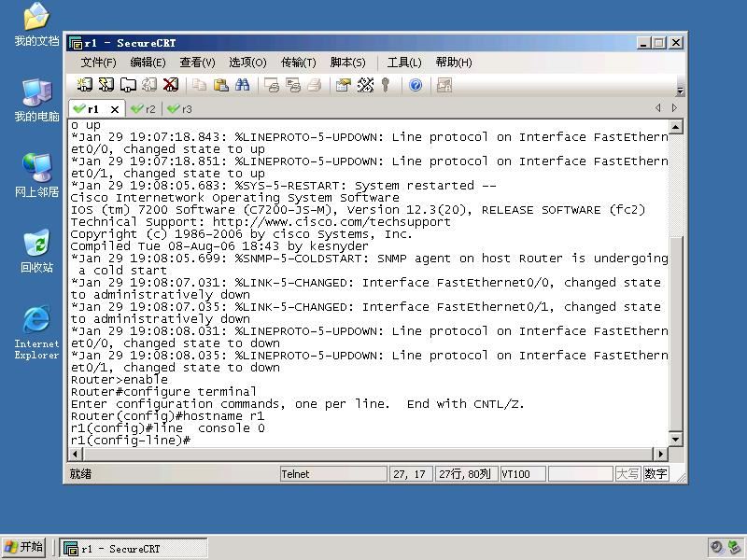Click the VT100 status bar field
This screenshot has height=560, width=747.
pyautogui.click(x=523, y=474)
